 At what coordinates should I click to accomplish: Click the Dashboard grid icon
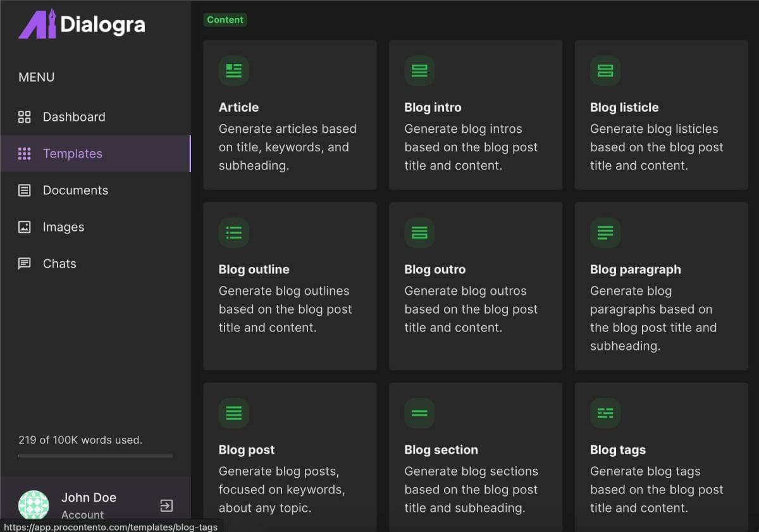(24, 117)
